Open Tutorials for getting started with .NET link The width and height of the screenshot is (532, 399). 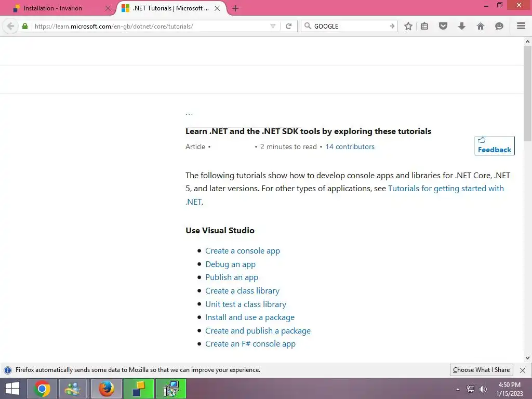tap(446, 188)
